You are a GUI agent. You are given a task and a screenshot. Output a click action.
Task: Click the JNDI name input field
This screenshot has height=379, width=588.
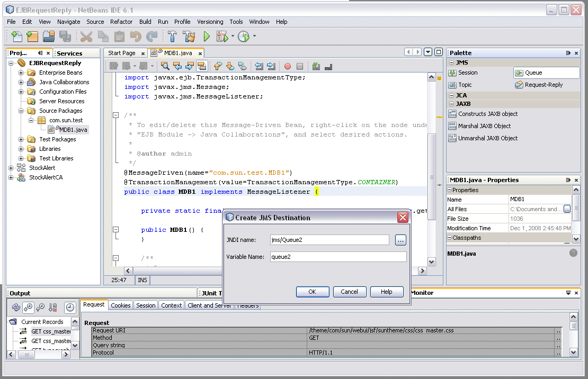coord(329,240)
